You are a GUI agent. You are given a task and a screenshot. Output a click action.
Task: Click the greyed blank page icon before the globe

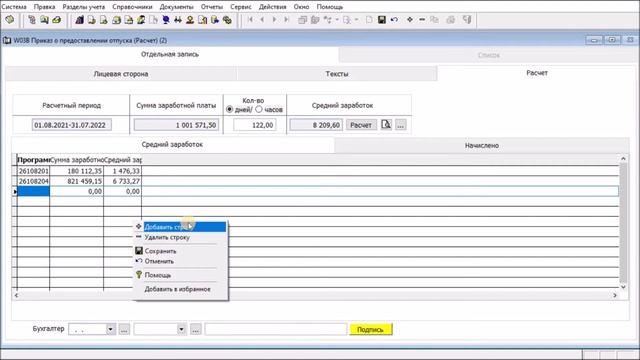coord(153,20)
